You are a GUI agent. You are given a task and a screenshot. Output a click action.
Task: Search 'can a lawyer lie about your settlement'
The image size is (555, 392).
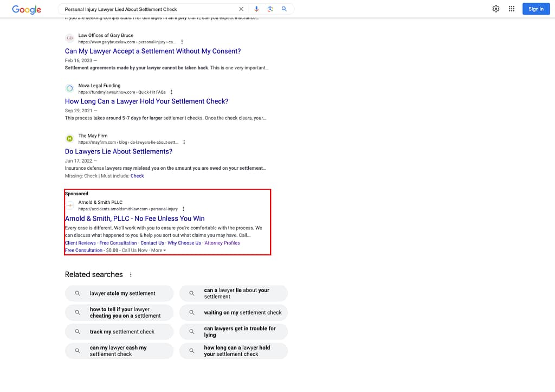[x=233, y=293]
